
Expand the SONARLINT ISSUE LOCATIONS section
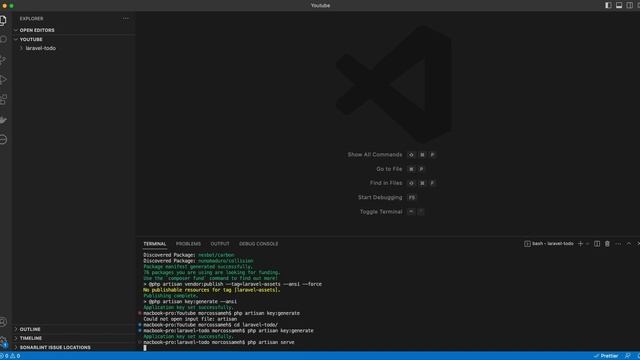point(74,347)
